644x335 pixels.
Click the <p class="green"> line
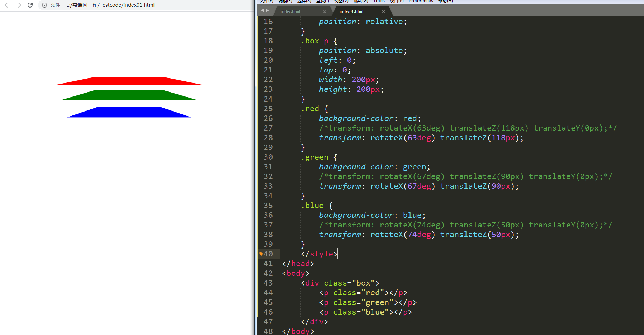[x=368, y=302]
